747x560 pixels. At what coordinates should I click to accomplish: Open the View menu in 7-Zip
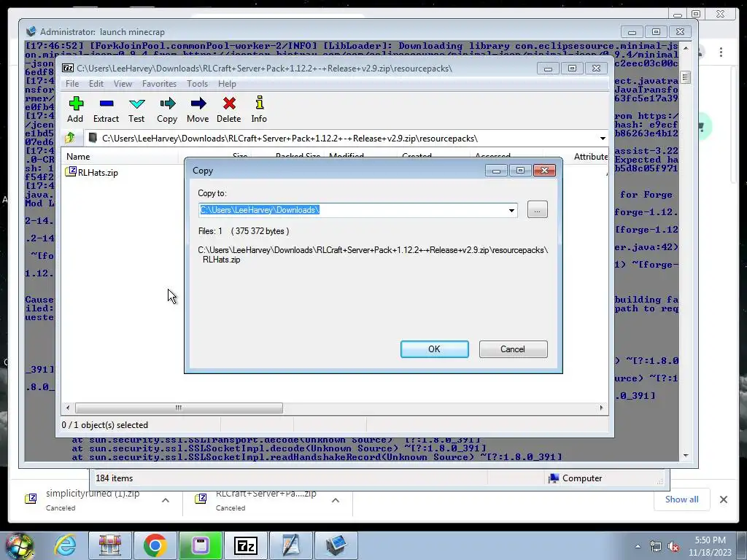[x=123, y=84]
